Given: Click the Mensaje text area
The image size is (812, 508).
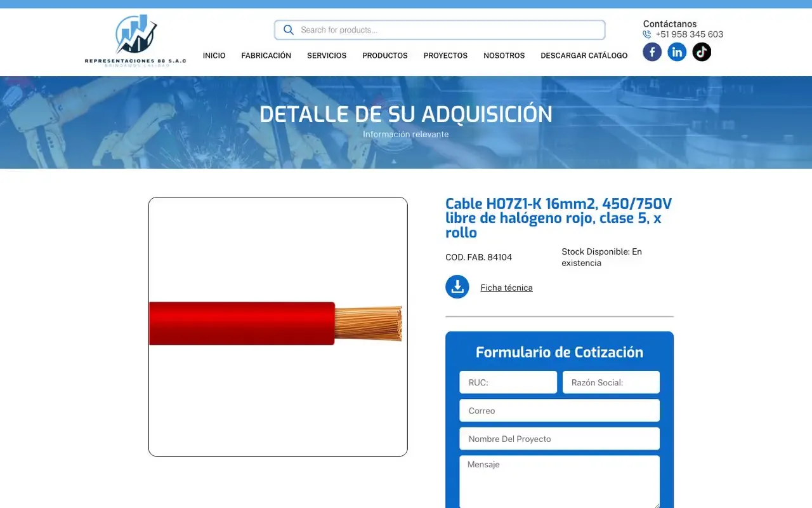Looking at the screenshot, I should [560, 482].
